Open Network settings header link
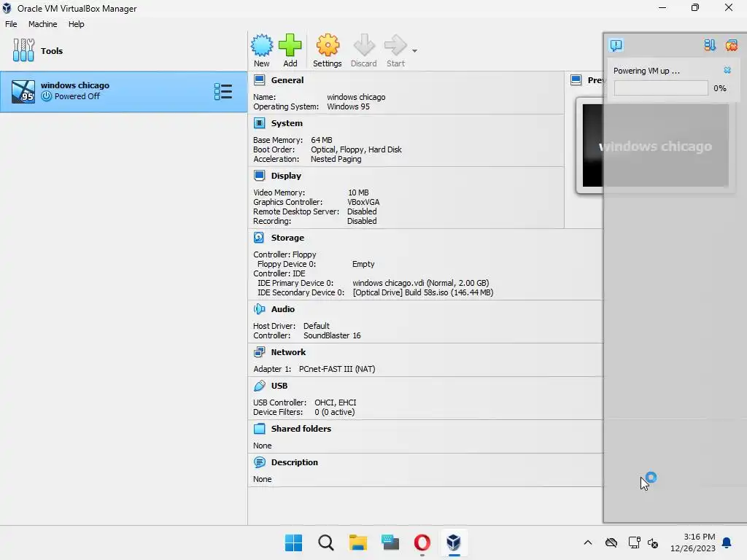This screenshot has height=560, width=747. (x=288, y=352)
